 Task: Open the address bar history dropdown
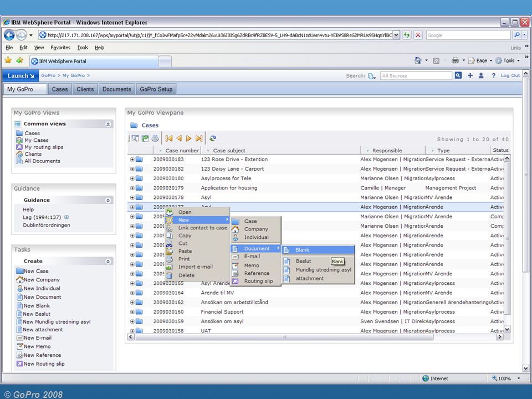tap(396, 35)
